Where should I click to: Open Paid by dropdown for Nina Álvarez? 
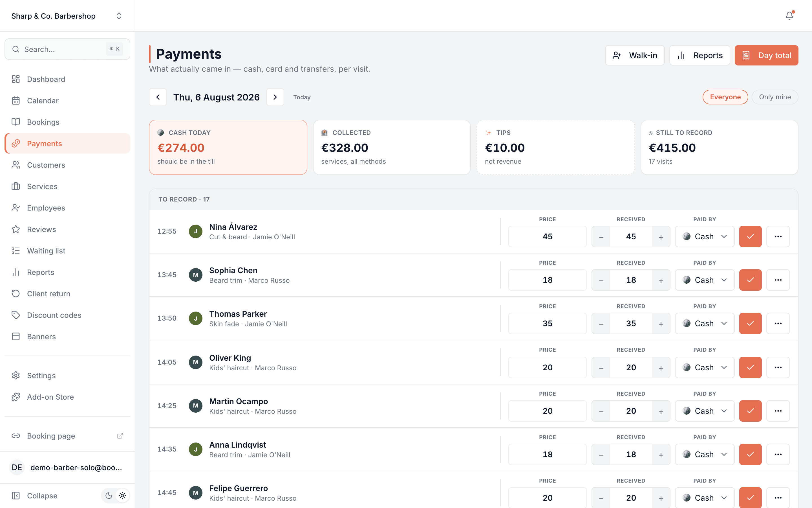pyautogui.click(x=705, y=237)
